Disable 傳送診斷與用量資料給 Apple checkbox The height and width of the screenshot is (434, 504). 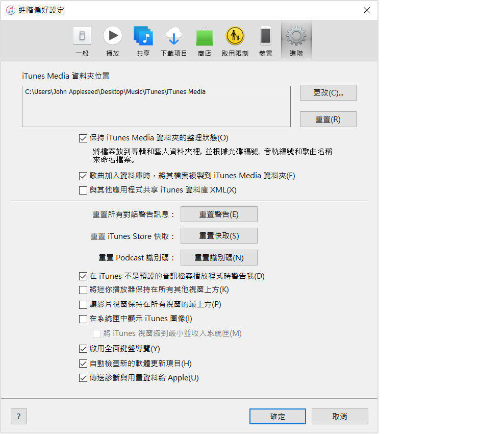pyautogui.click(x=83, y=378)
